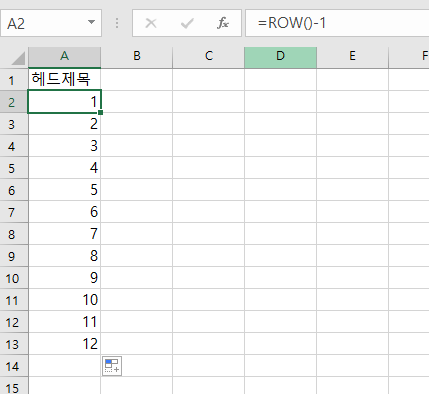Select column D header

tap(280, 56)
